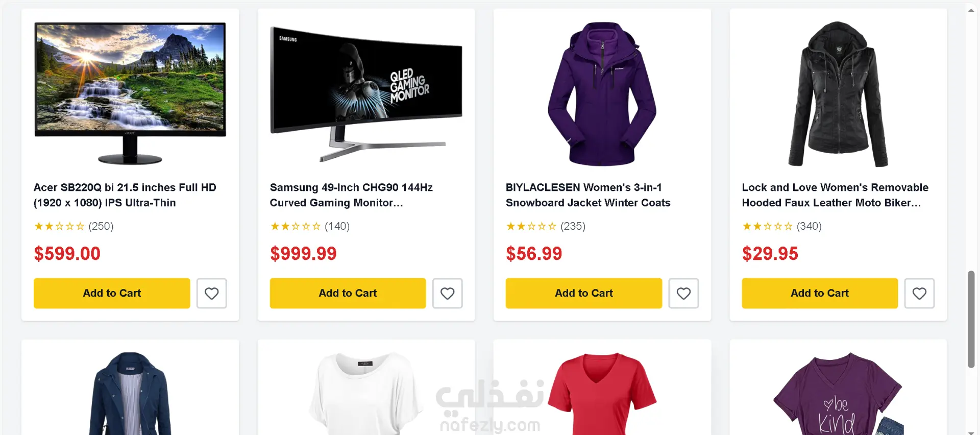Viewport: 980px width, 435px height.
Task: Click the red v-neck t-shirt image
Action: (x=602, y=393)
